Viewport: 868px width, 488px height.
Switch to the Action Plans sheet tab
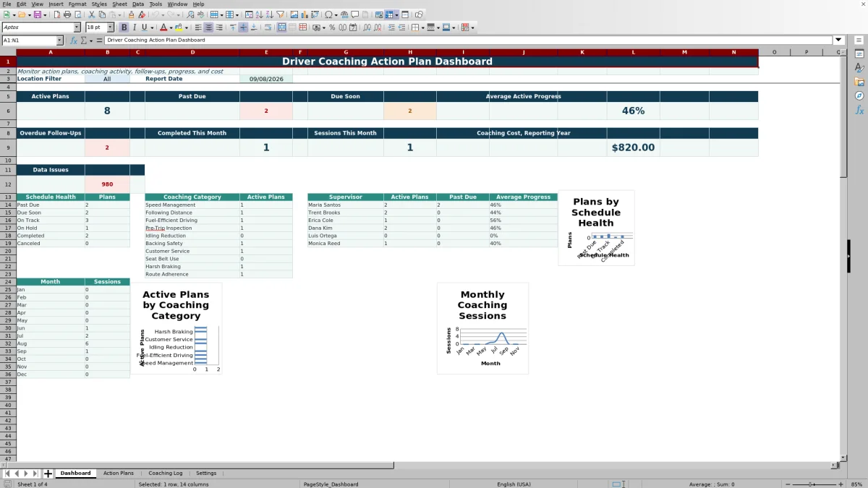[x=118, y=474]
